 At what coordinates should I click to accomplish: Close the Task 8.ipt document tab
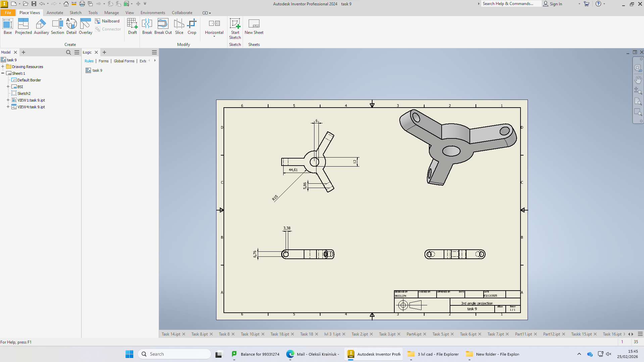pos(211,334)
